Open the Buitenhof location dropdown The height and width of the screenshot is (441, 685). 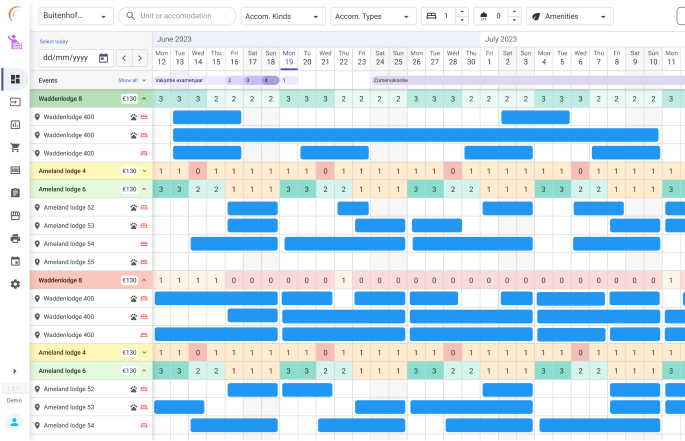(x=75, y=16)
